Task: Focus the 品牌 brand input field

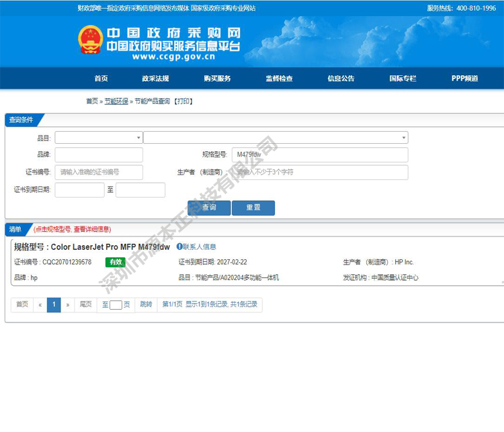Action: coord(99,155)
